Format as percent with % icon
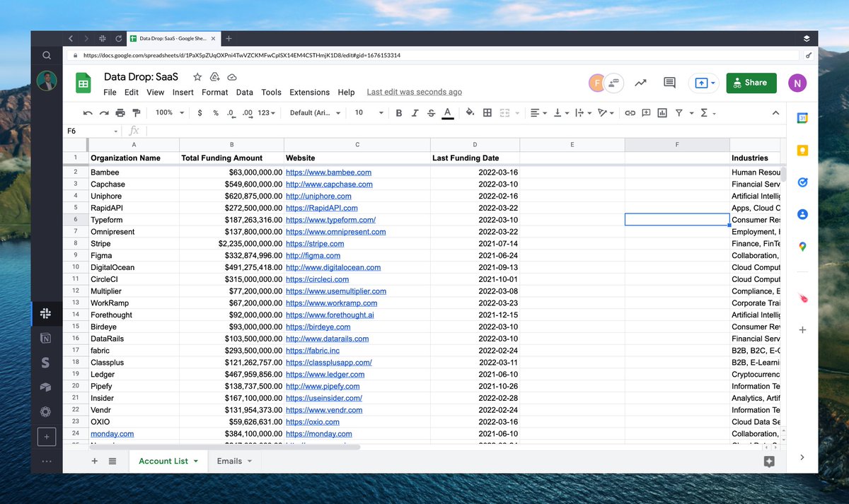 [216, 113]
